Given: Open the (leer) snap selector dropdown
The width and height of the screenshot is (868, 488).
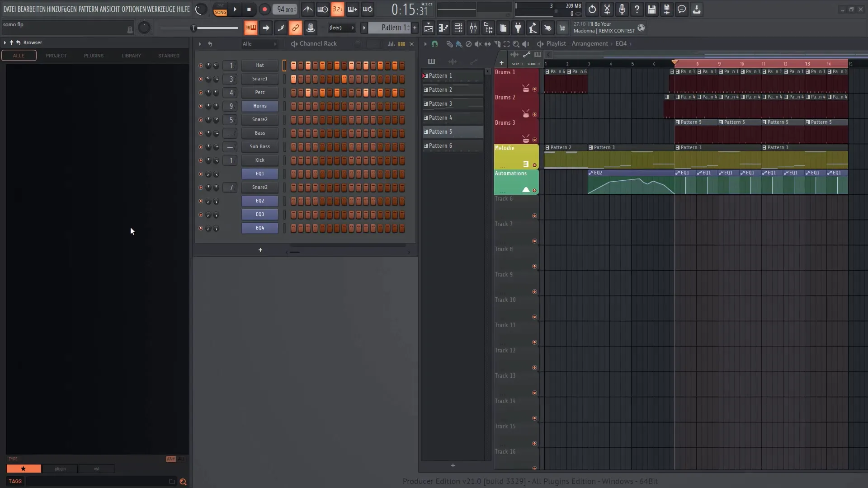Looking at the screenshot, I should (342, 28).
